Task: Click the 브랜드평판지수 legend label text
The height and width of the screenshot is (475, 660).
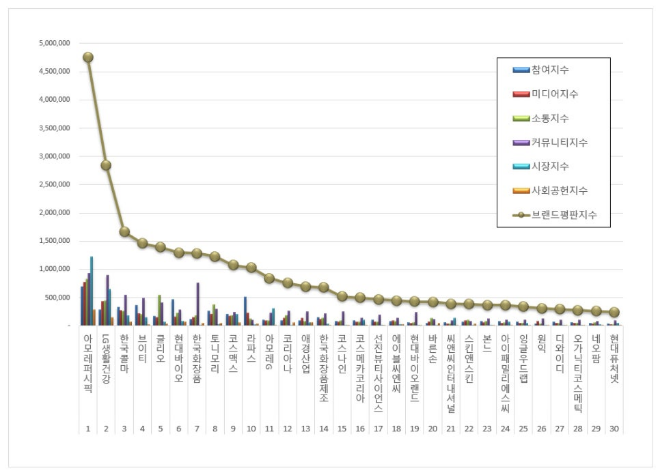Action: tap(570, 214)
